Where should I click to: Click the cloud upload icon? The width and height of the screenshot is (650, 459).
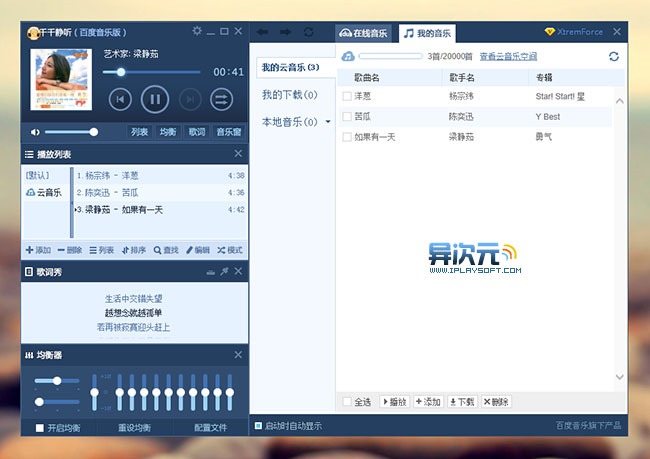[x=348, y=56]
